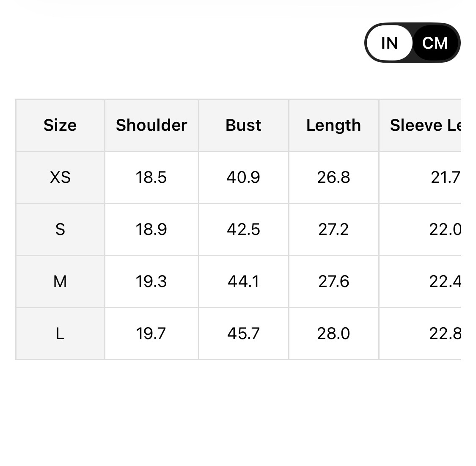
Task: Click the Size column header
Action: pyautogui.click(x=60, y=125)
